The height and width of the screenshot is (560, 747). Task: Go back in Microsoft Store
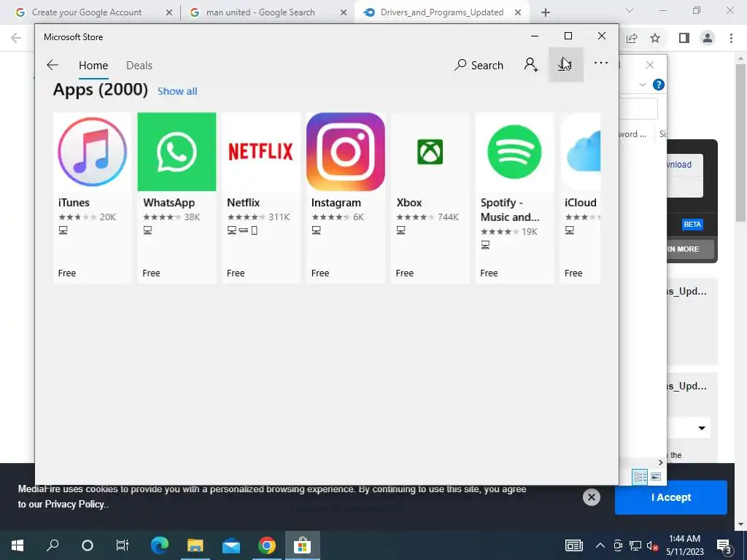[53, 65]
